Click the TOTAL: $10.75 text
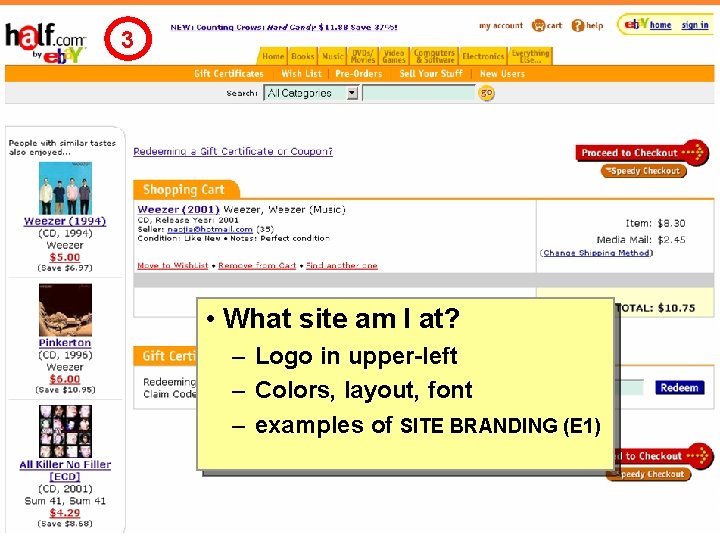 click(656, 308)
